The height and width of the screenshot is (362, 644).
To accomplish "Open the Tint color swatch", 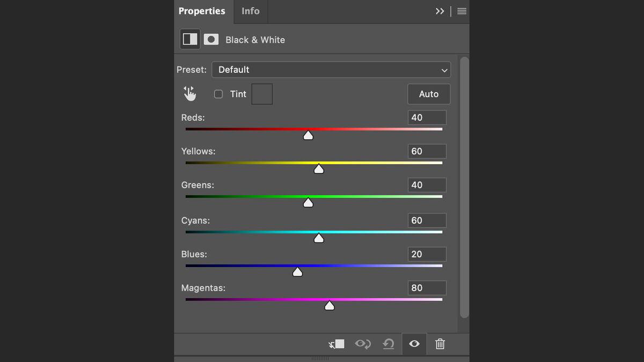I will tap(262, 94).
